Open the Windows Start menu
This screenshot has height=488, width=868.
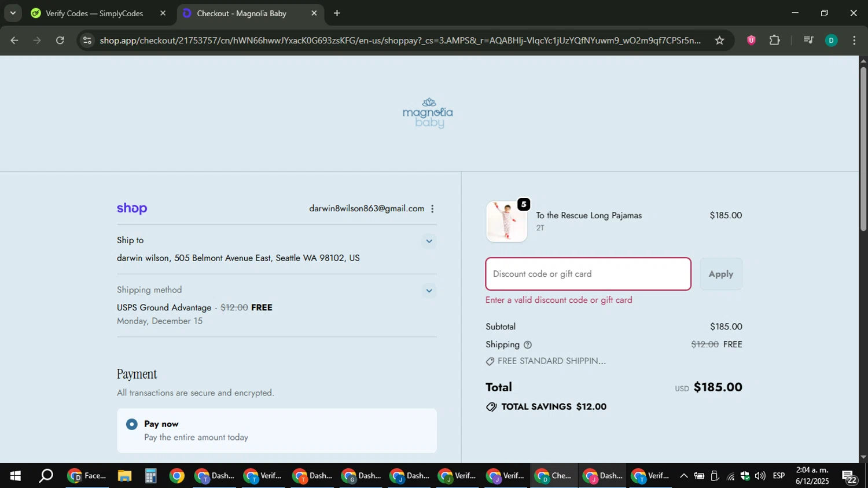(16, 476)
